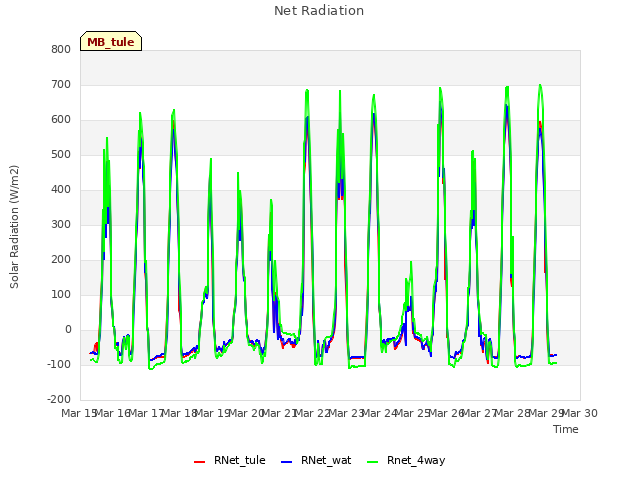Screen dimensions: 640x480
Task: Toggle the RNet_wat legend entry
Action: point(316,460)
